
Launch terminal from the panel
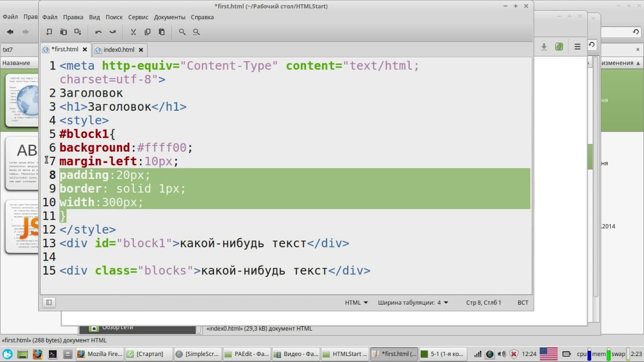53,354
